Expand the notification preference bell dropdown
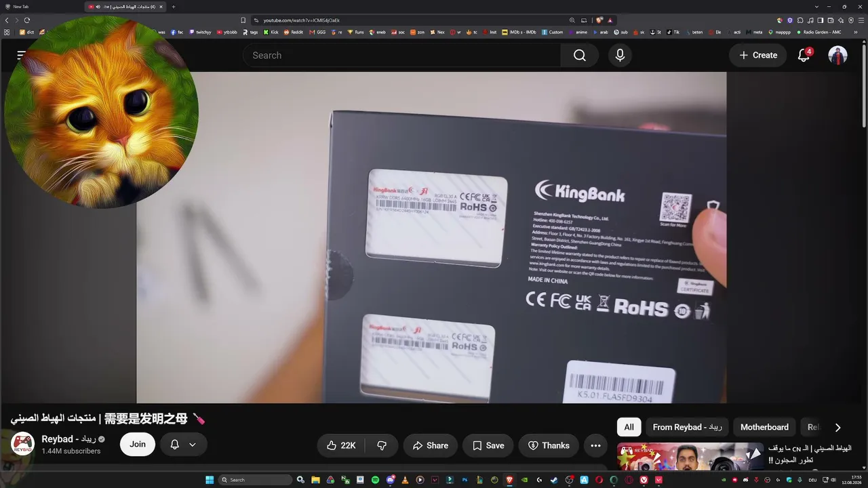The height and width of the screenshot is (488, 868). (x=184, y=444)
